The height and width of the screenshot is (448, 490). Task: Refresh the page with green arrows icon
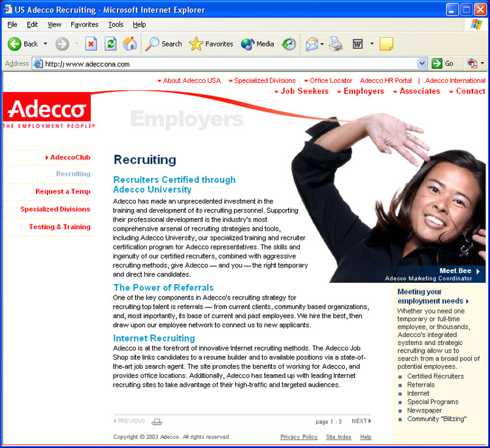click(x=110, y=44)
